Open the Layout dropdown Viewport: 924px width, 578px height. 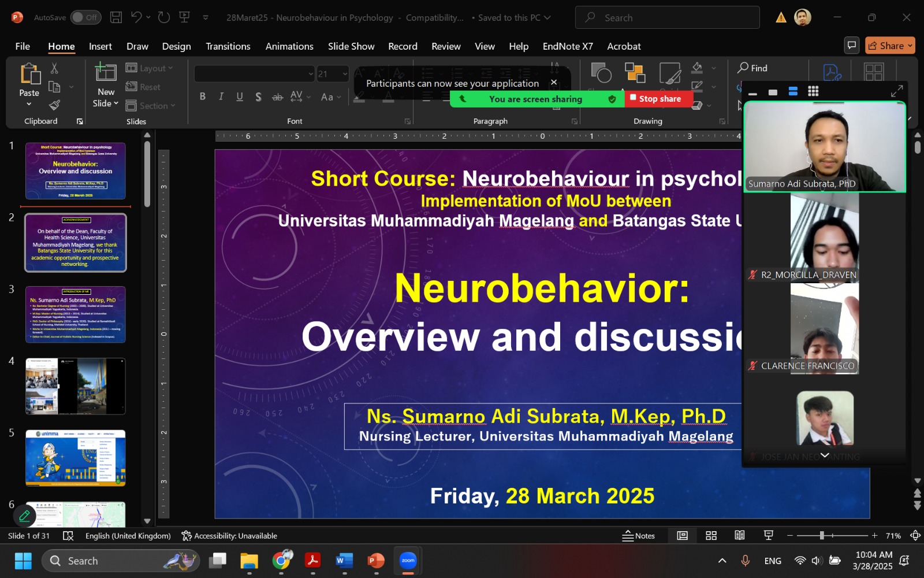[150, 68]
